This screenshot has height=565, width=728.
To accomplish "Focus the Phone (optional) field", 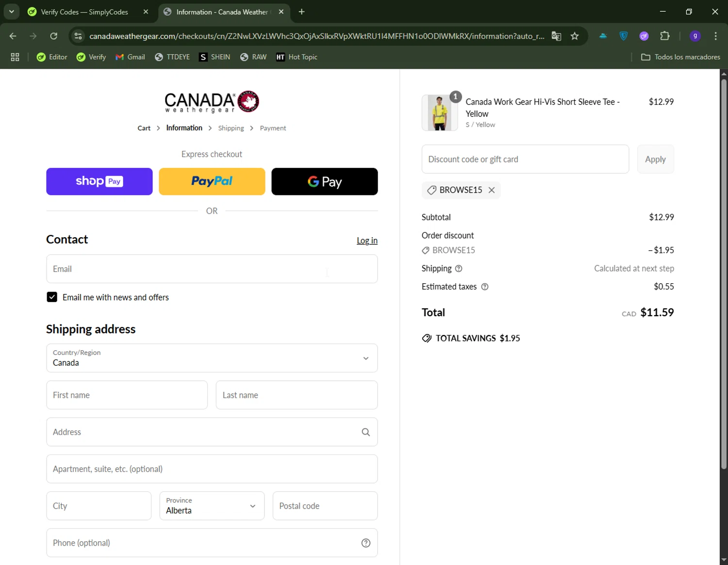I will point(212,543).
